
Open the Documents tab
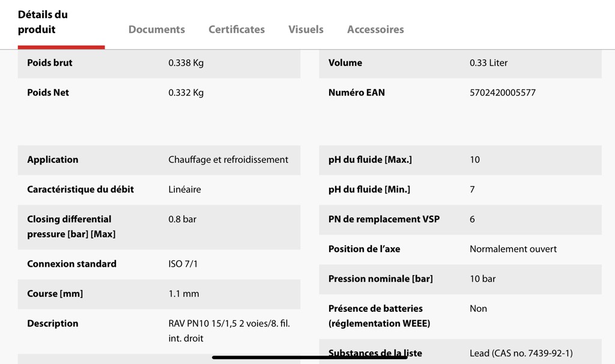(156, 29)
